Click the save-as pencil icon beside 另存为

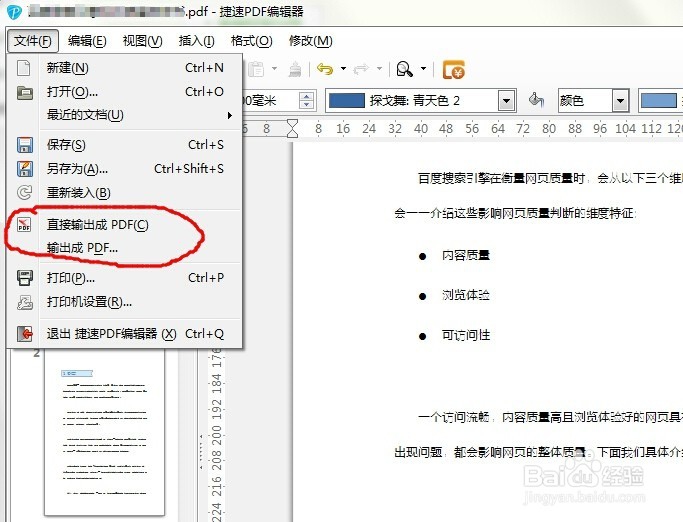click(x=24, y=169)
